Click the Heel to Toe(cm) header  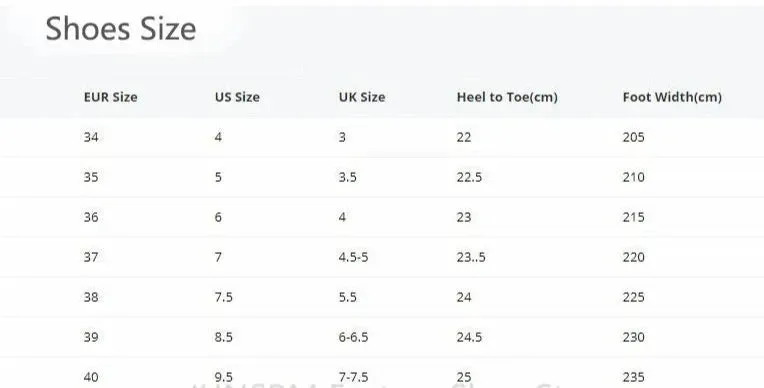tap(507, 97)
